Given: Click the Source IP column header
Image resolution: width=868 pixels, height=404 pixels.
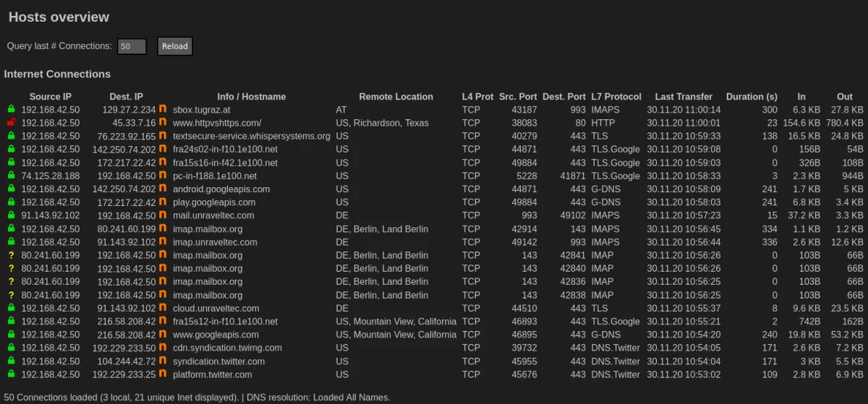Looking at the screenshot, I should pyautogui.click(x=51, y=97).
